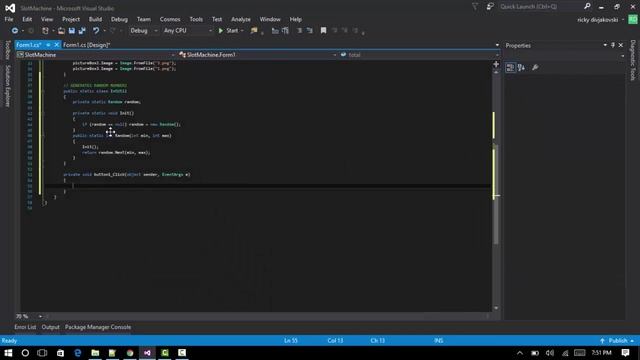Click the Open File folder icon
Viewport: 640px width, 360px height.
(61, 31)
